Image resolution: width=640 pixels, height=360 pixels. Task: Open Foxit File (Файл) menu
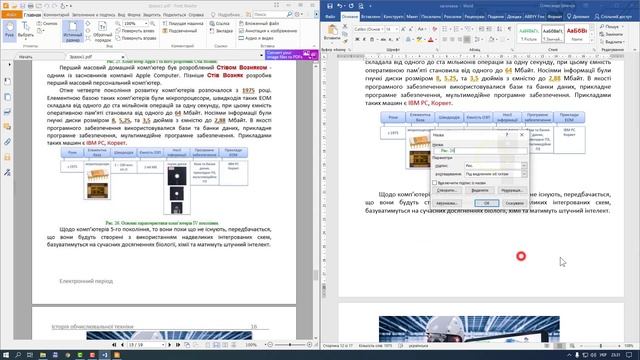(x=11, y=15)
